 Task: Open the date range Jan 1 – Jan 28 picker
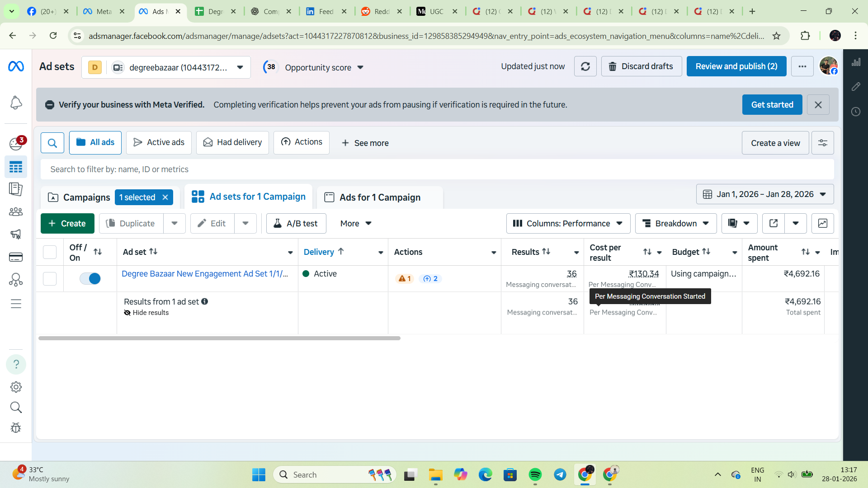pyautogui.click(x=764, y=194)
